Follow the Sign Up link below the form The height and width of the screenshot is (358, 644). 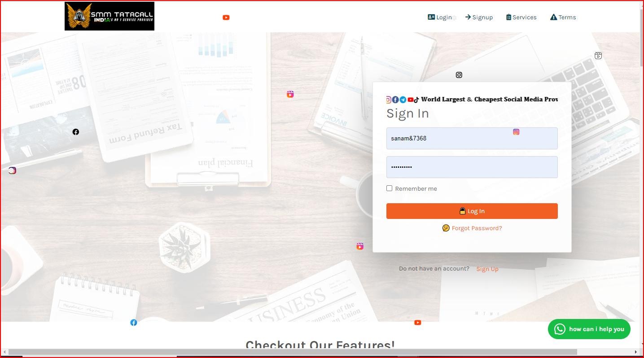coord(487,269)
